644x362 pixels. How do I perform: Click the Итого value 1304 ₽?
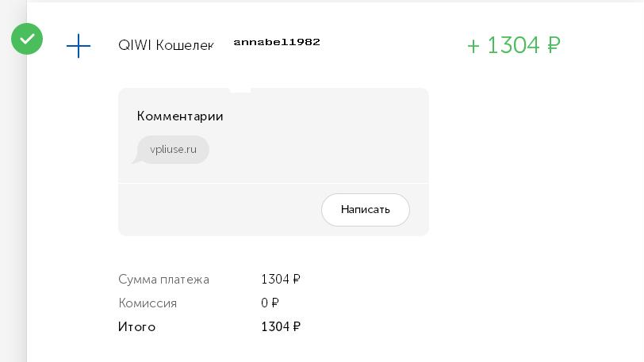(281, 326)
